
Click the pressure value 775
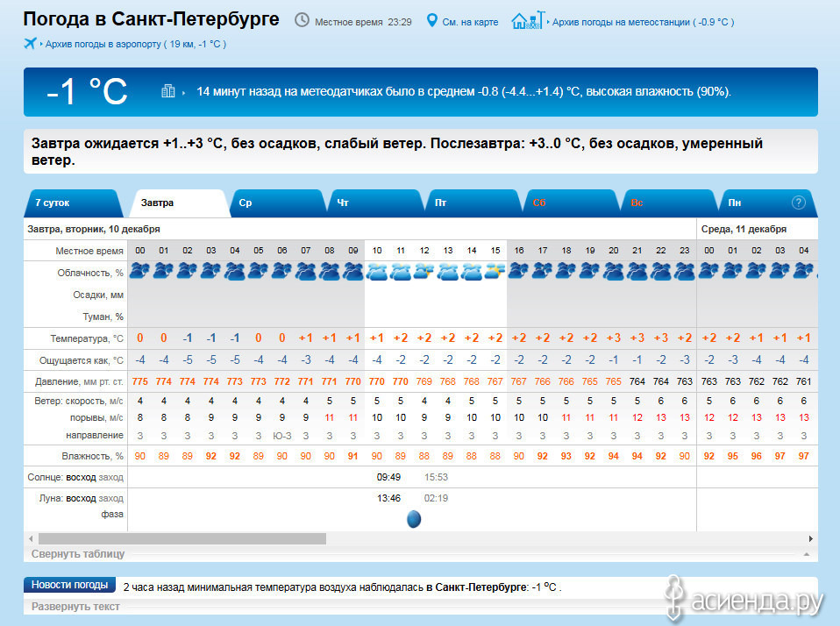[x=139, y=381]
